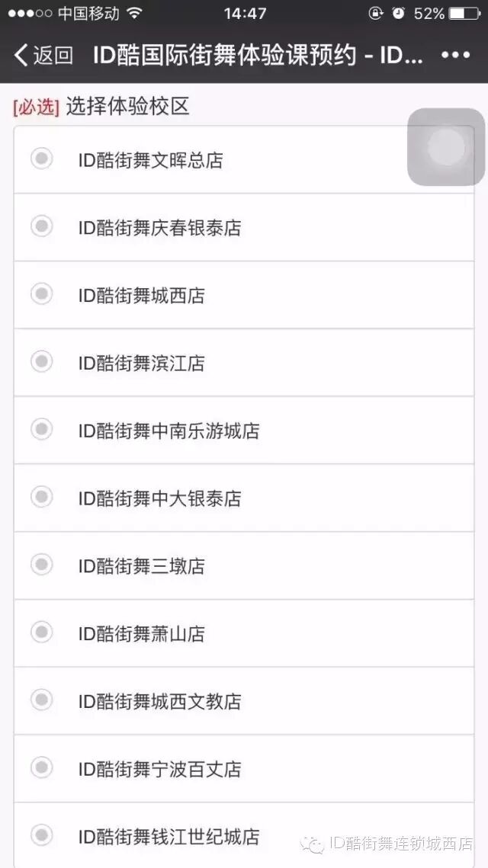Tap the page title ID酷国际街舞体验课预约
Viewport: 488px width, 868px height.
(x=225, y=56)
